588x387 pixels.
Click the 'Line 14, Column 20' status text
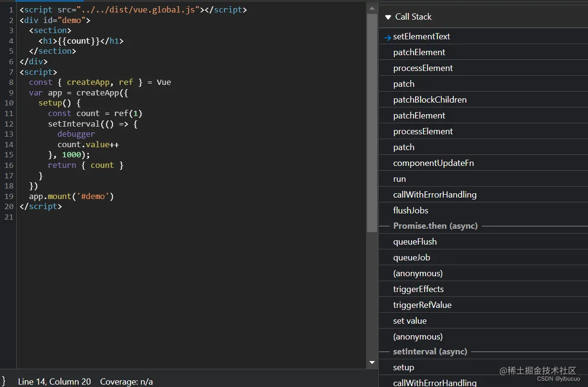[x=54, y=382]
